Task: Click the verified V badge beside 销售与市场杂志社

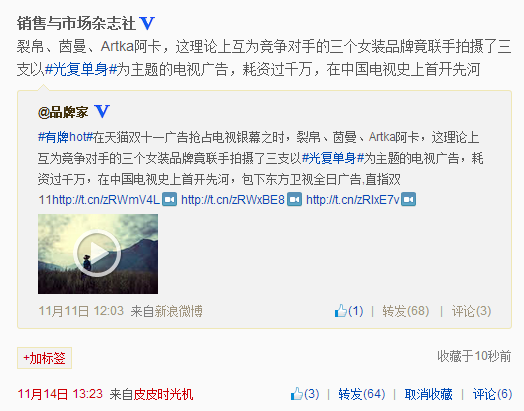Action: point(147,23)
